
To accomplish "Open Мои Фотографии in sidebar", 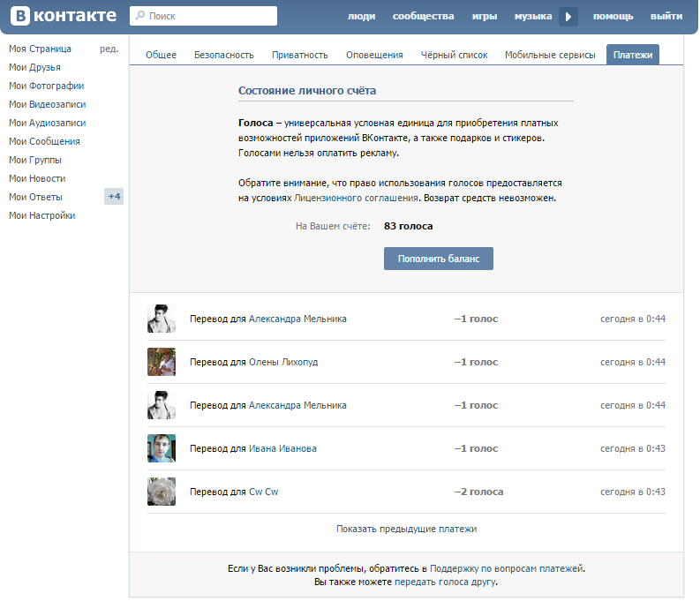I will [x=47, y=86].
